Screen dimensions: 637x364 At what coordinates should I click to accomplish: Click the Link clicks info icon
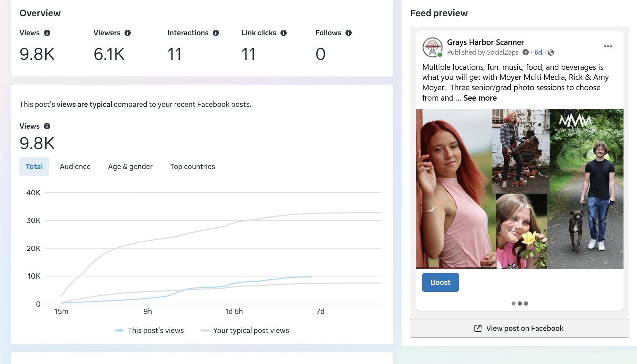(284, 33)
